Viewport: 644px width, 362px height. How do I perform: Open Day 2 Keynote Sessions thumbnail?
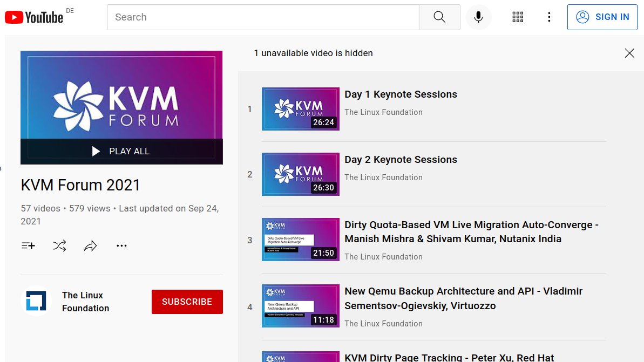[x=301, y=174]
